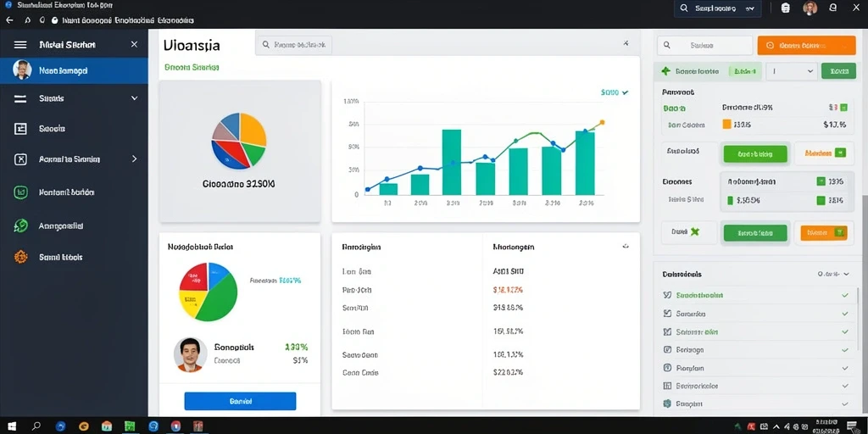This screenshot has width=868, height=434.
Task: Select the orange gear icon in sidebar
Action: coord(20,257)
